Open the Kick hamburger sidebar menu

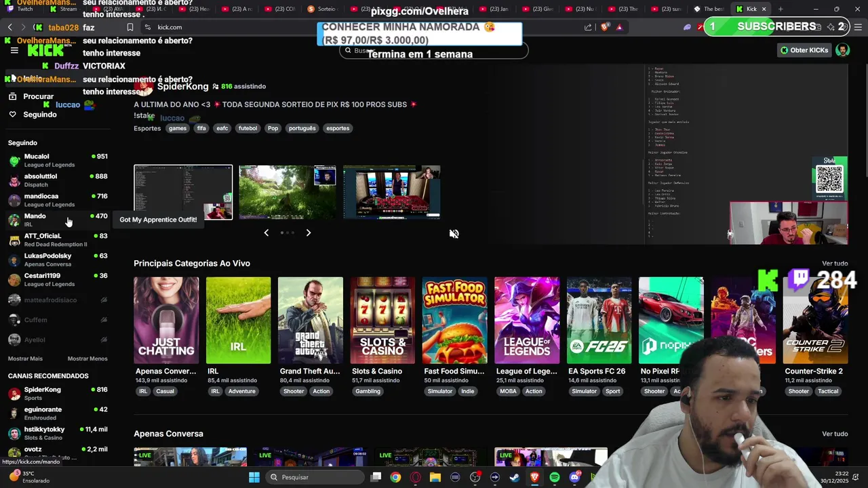click(x=14, y=50)
